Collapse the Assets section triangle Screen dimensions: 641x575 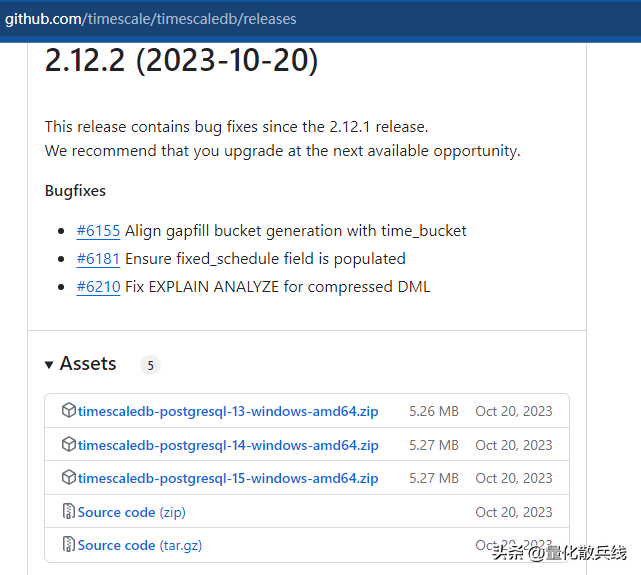[x=49, y=365]
